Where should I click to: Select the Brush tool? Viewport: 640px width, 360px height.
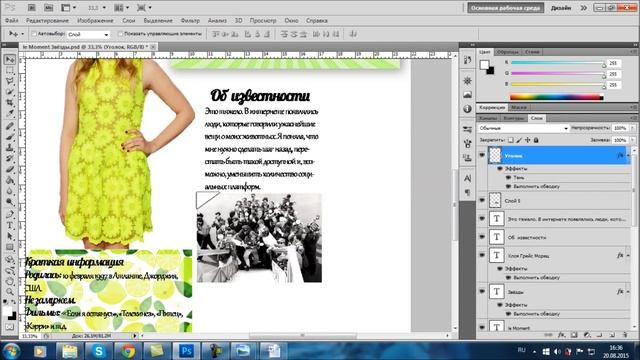tap(10, 137)
